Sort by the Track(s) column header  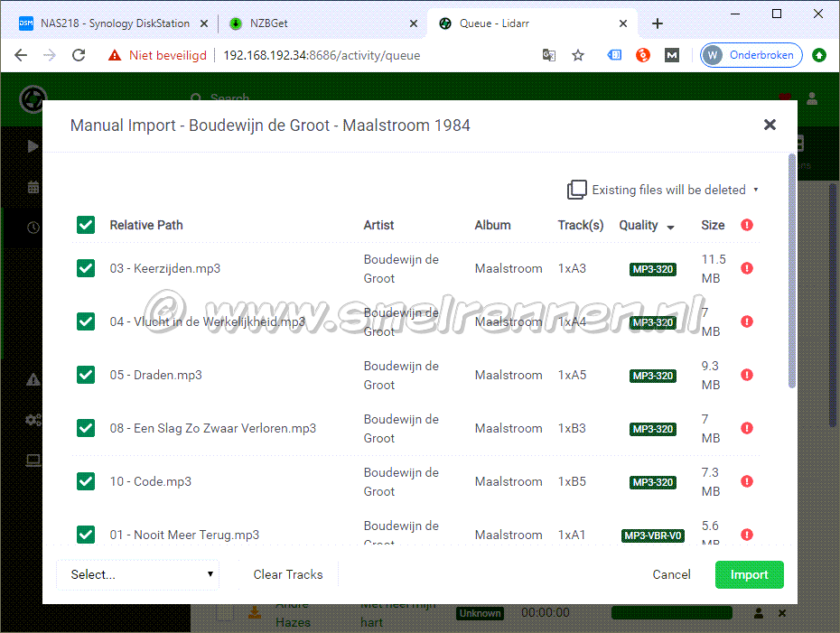[580, 225]
